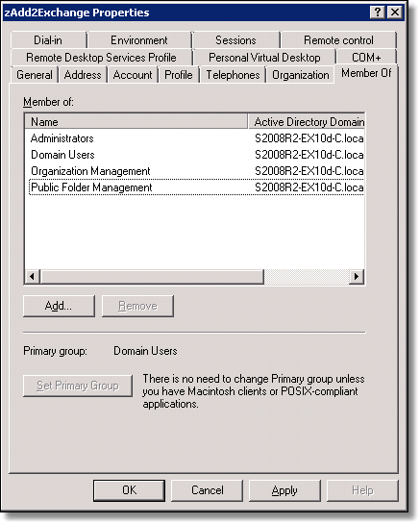Select the Sessions tab

[235, 40]
